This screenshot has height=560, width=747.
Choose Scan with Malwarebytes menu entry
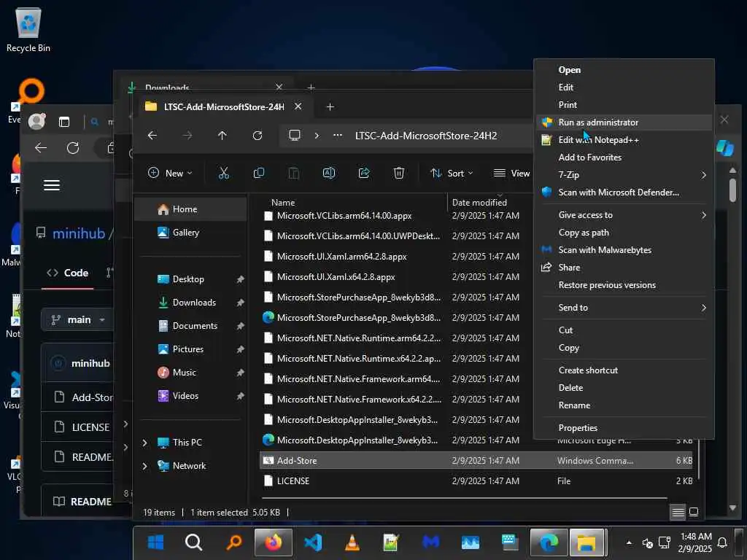624,250
